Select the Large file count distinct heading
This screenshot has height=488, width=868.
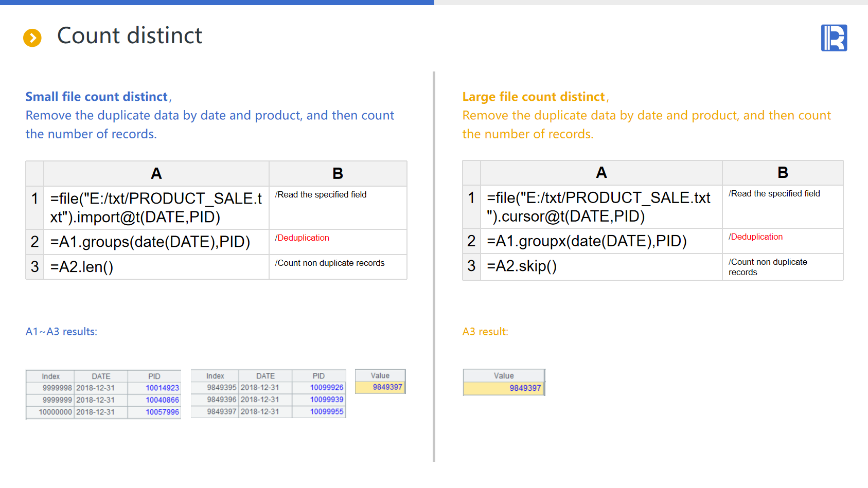tap(534, 97)
